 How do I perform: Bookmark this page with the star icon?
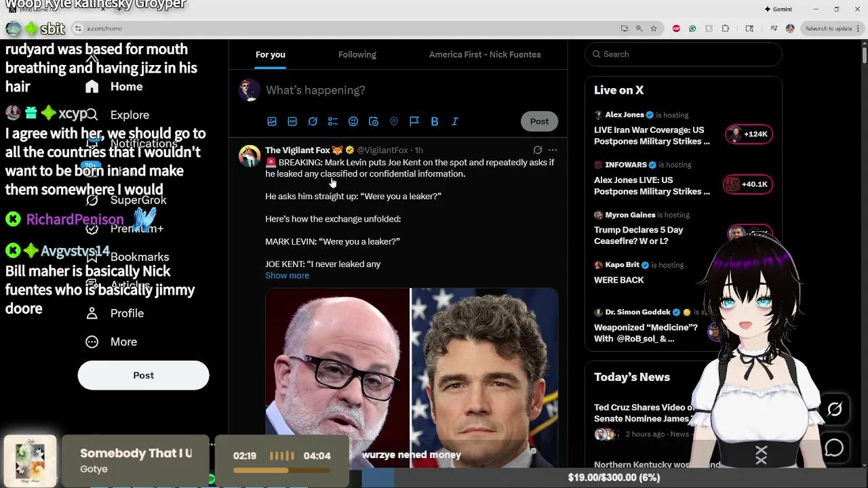coord(654,28)
